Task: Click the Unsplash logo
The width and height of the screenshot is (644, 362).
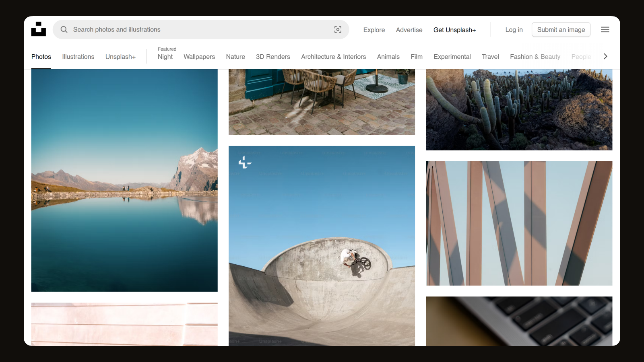Action: click(x=39, y=29)
